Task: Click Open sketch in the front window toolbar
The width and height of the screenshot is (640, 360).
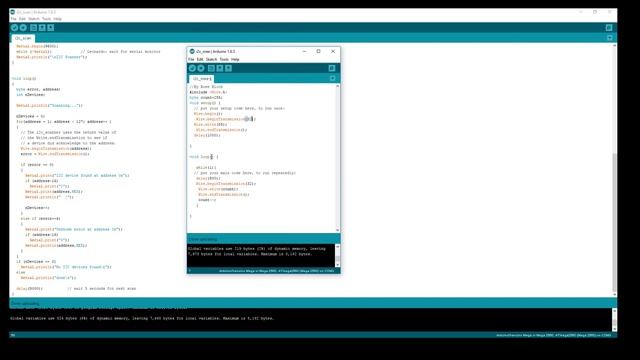Action: (x=220, y=68)
